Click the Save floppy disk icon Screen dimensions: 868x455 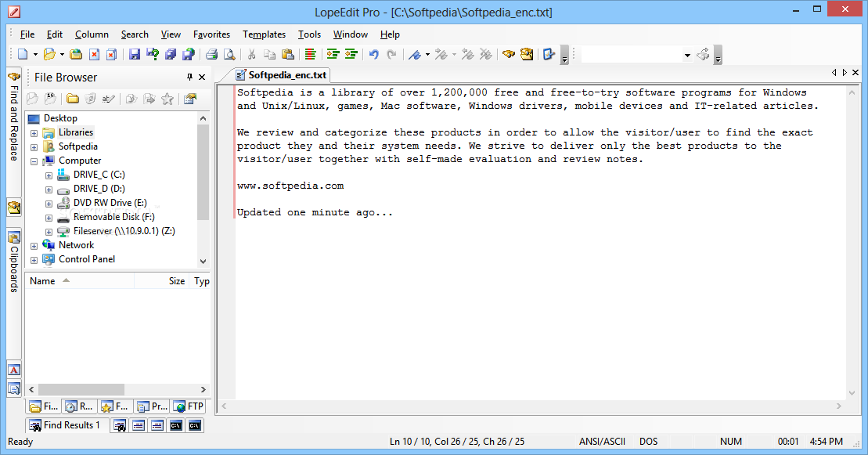click(x=135, y=54)
